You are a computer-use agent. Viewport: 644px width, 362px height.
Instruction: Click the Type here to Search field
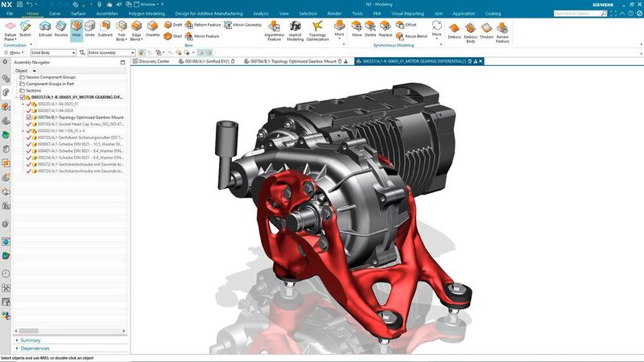[x=576, y=14]
